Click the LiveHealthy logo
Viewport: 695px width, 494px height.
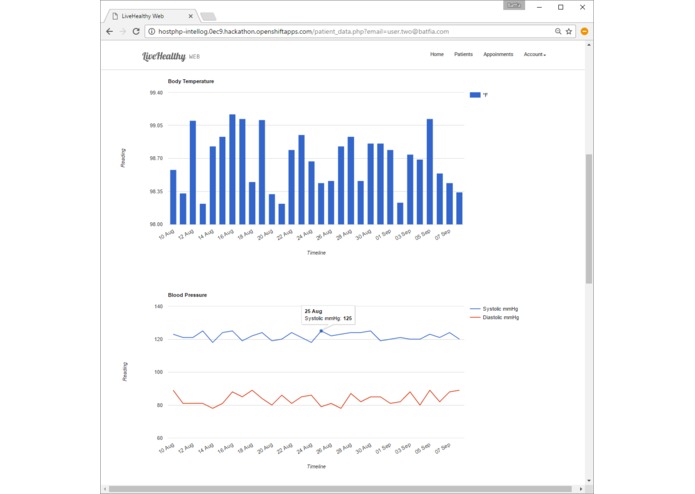coord(171,56)
